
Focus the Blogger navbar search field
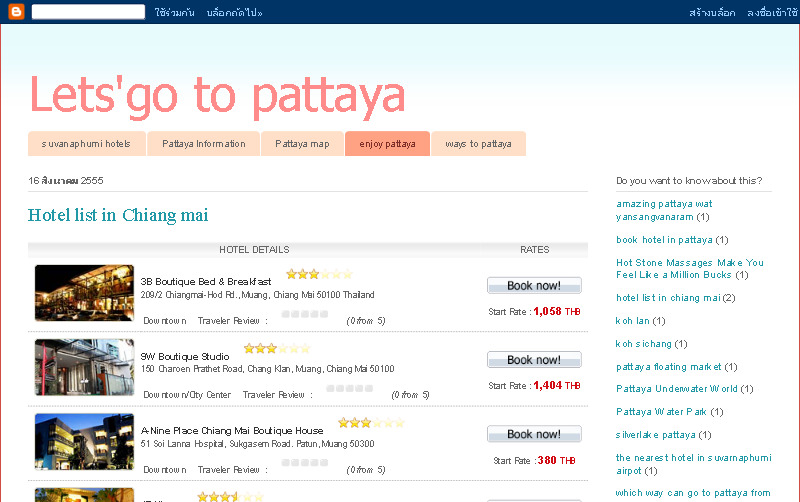[88, 12]
